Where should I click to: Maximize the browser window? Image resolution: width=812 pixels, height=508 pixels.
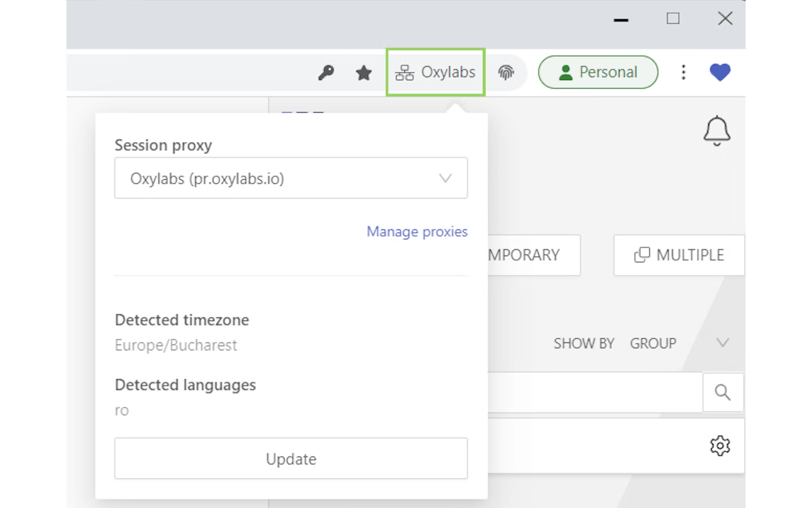(673, 19)
